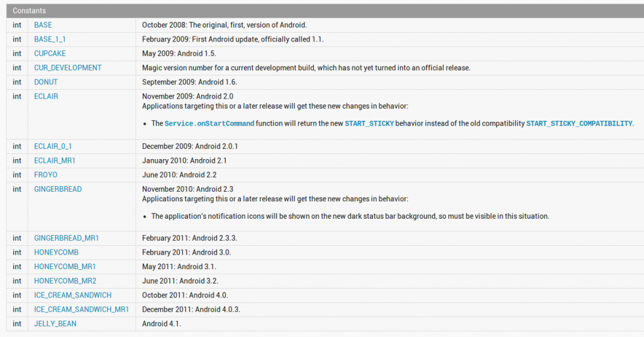Select text 'October 2008: The original, first, version of Android.'

225,25
